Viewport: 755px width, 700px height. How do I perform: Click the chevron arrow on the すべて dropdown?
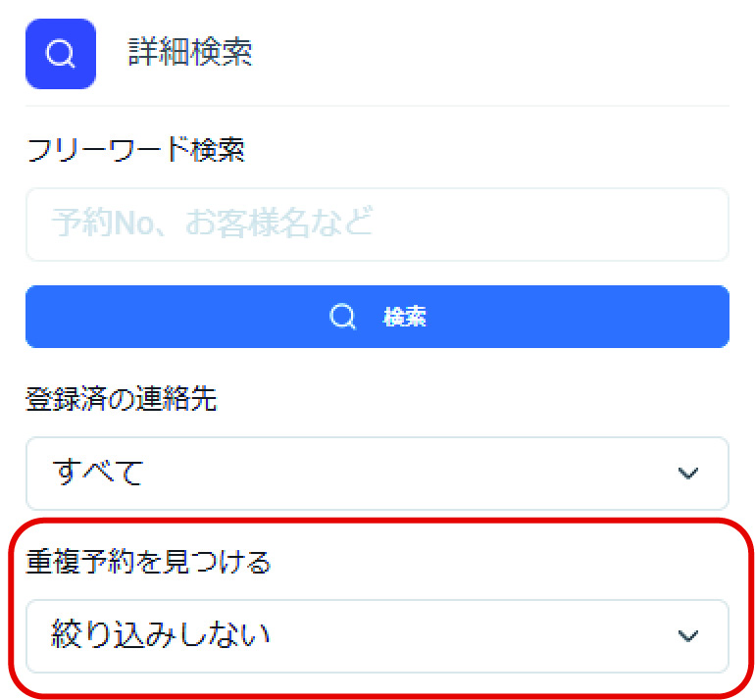[688, 474]
